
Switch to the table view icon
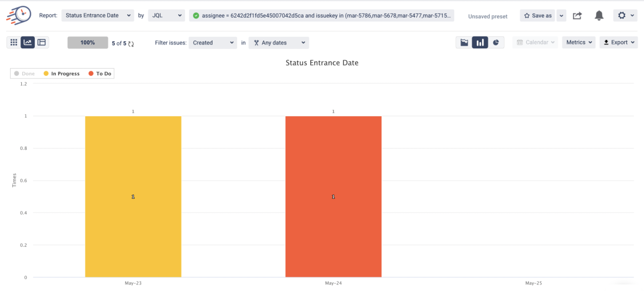point(42,42)
